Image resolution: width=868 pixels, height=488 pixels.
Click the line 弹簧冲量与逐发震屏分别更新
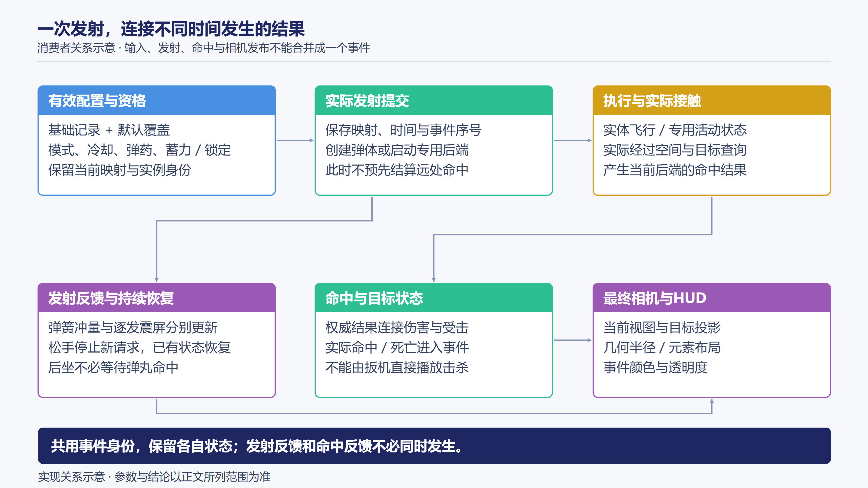point(133,328)
